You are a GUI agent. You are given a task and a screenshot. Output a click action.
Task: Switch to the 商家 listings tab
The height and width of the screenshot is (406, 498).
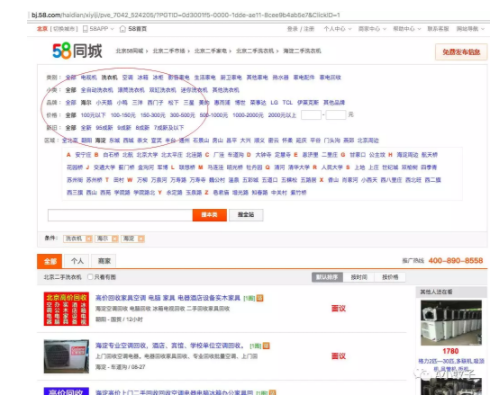click(104, 261)
